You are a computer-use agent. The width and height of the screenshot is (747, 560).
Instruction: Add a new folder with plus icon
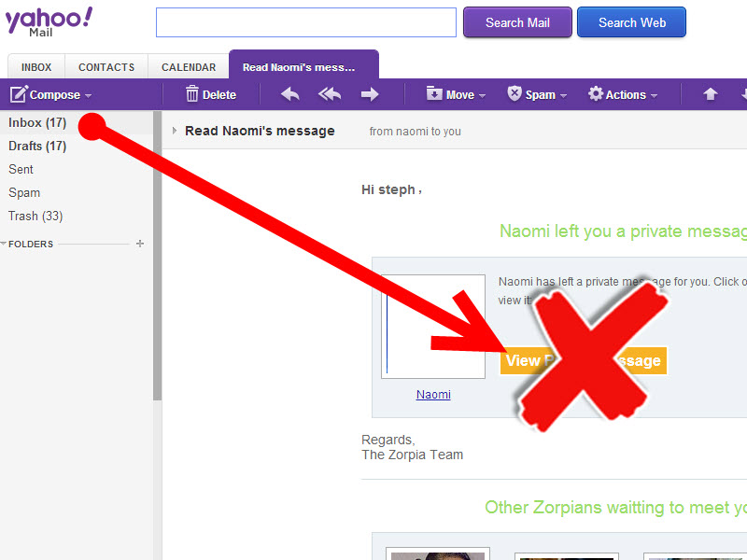pyautogui.click(x=139, y=244)
